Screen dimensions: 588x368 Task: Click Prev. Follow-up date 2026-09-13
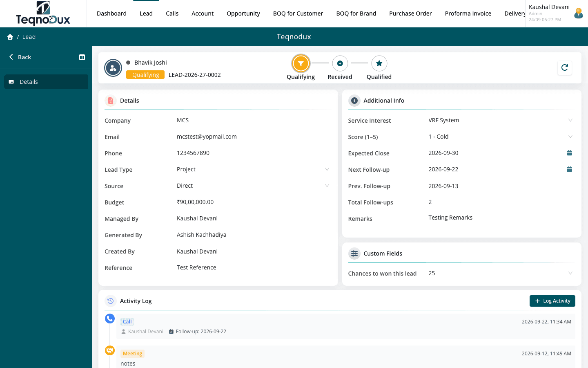click(443, 186)
